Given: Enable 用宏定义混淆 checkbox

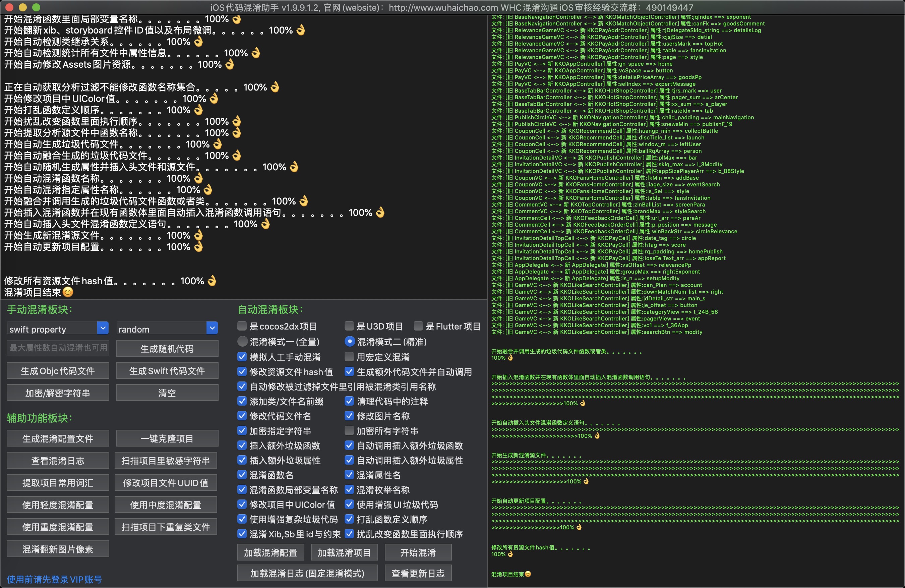Looking at the screenshot, I should coord(349,357).
